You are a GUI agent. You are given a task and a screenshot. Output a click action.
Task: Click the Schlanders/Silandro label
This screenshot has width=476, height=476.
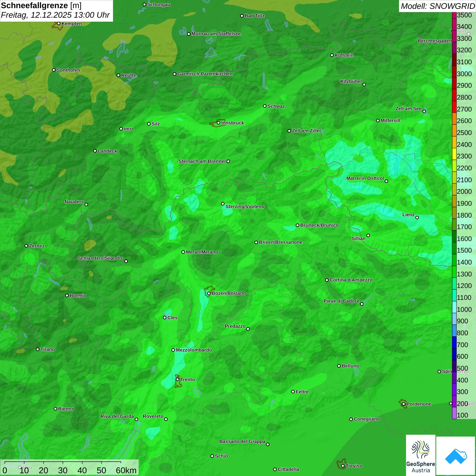(x=101, y=258)
